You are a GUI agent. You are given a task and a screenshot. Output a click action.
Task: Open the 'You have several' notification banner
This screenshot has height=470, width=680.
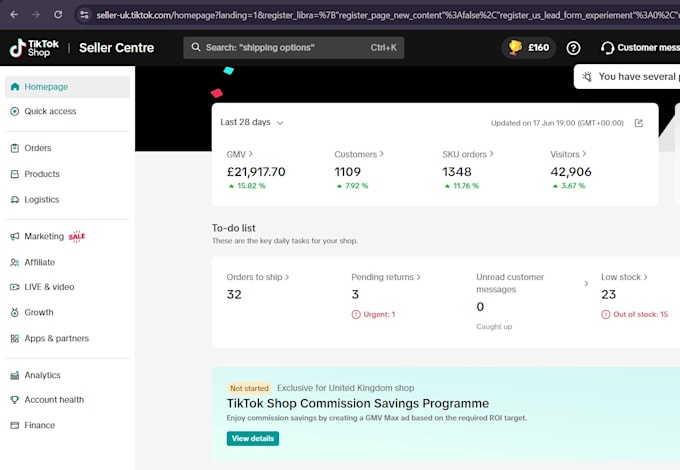[x=627, y=77]
